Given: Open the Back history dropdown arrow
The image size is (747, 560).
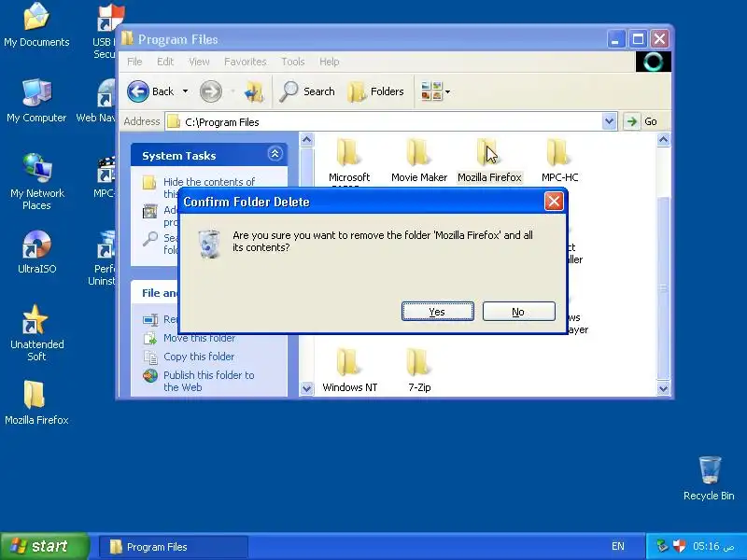Looking at the screenshot, I should (185, 91).
